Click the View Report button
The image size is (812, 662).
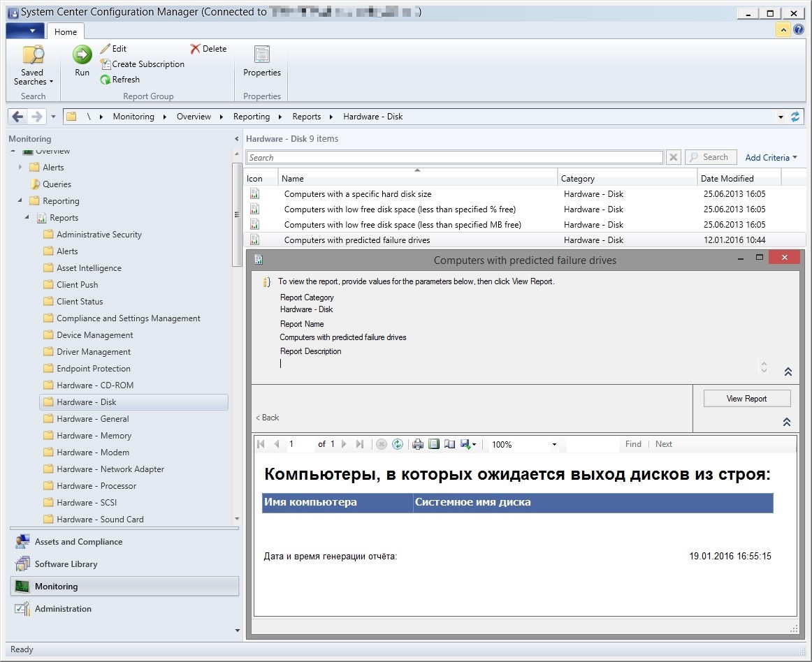747,399
